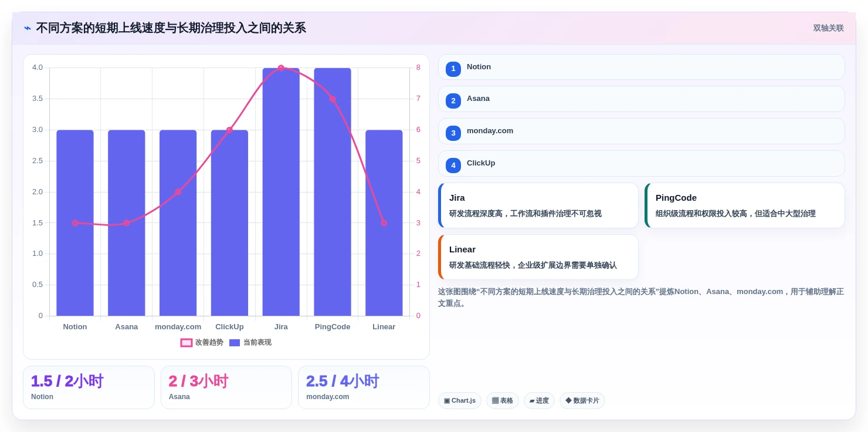Click the summary paragraph starting 这张图围绕
This screenshot has width=868, height=432.
pos(641,298)
